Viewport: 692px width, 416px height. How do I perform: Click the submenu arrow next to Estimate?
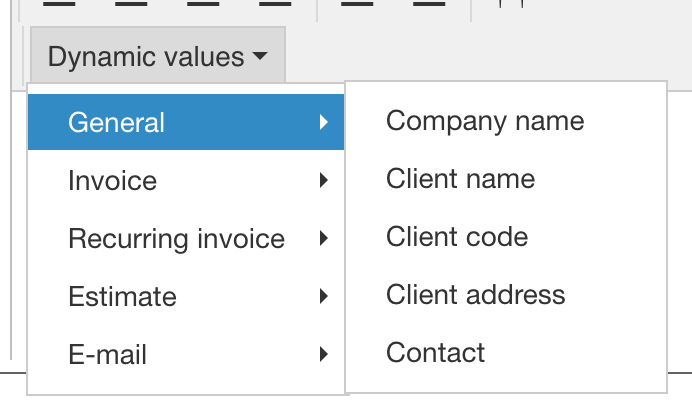point(324,296)
